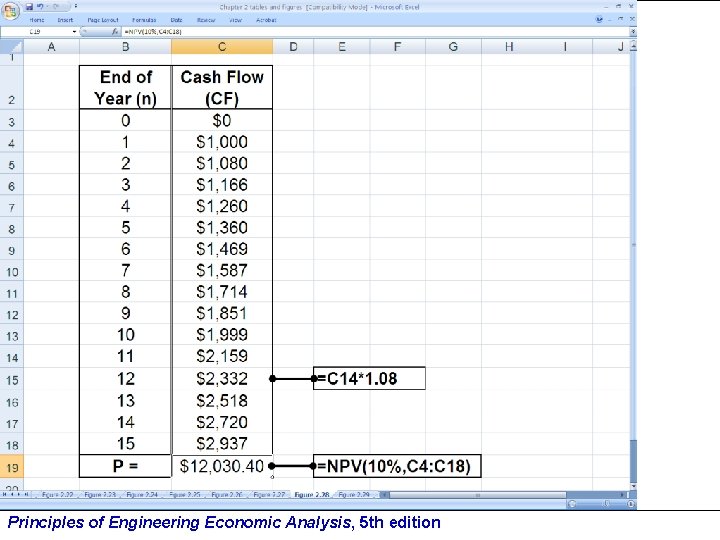Open the Insert ribbon tab
The width and height of the screenshot is (720, 540).
pyautogui.click(x=65, y=20)
